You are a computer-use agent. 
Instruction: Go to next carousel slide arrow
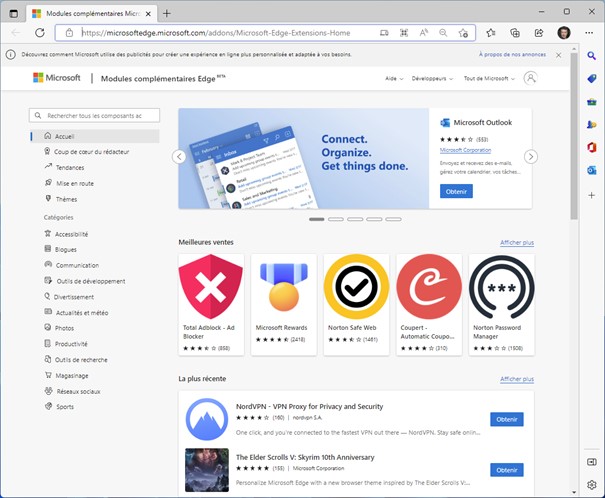[531, 156]
